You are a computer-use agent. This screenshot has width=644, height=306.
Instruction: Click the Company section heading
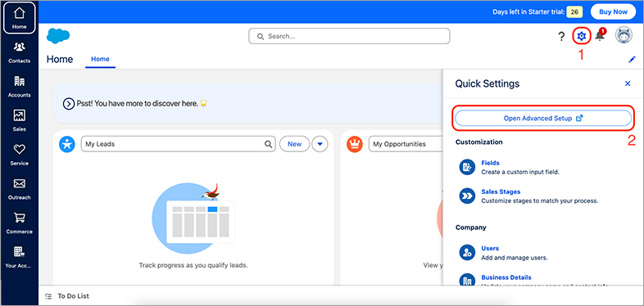pos(470,227)
